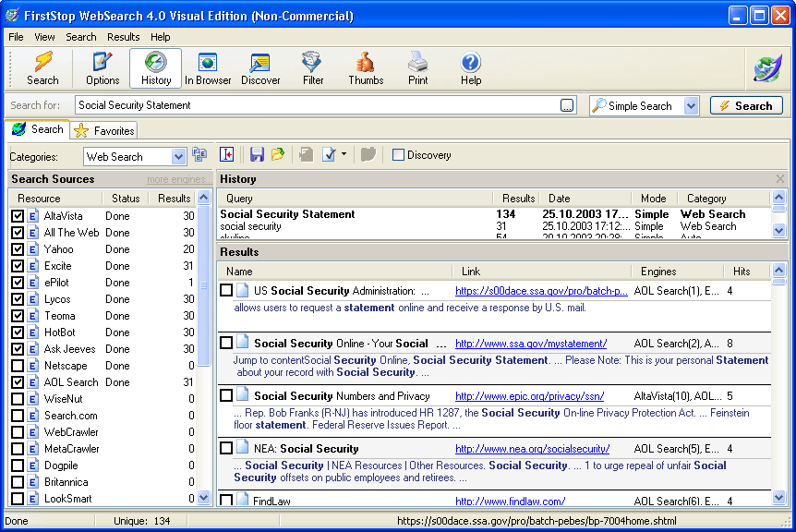The width and height of the screenshot is (796, 532).
Task: Click the Teoma engine icon
Action: pyautogui.click(x=33, y=316)
